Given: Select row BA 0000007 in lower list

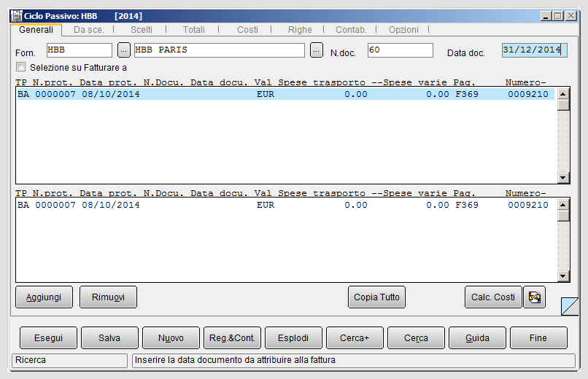Looking at the screenshot, I should (x=285, y=205).
